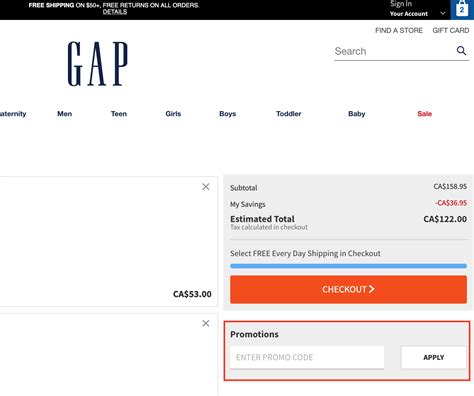Open the shipping DETAILS link
This screenshot has height=396, width=474.
click(x=115, y=12)
